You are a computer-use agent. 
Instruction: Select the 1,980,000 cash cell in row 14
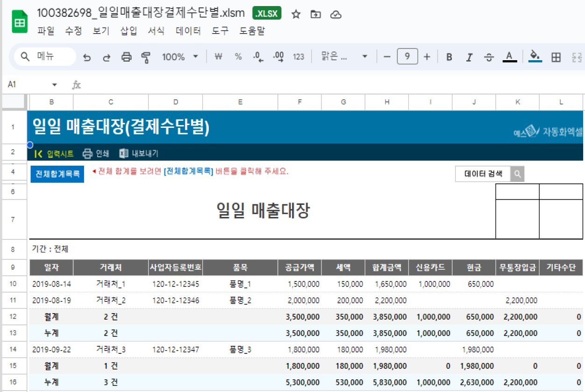click(x=474, y=350)
